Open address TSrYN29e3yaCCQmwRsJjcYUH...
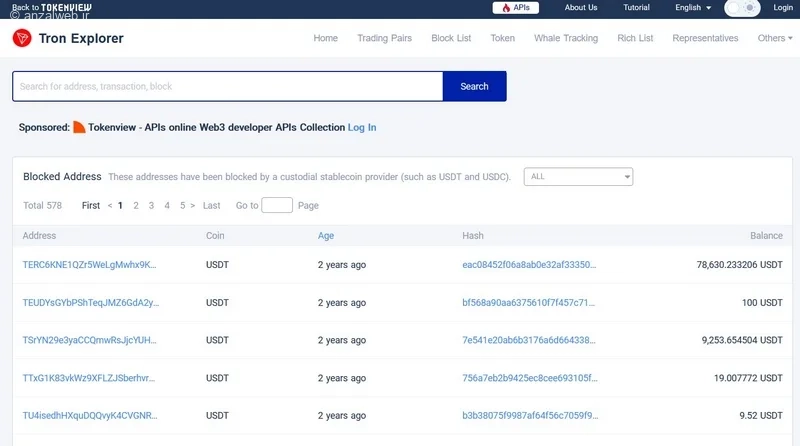The width and height of the screenshot is (800, 446). [89, 340]
